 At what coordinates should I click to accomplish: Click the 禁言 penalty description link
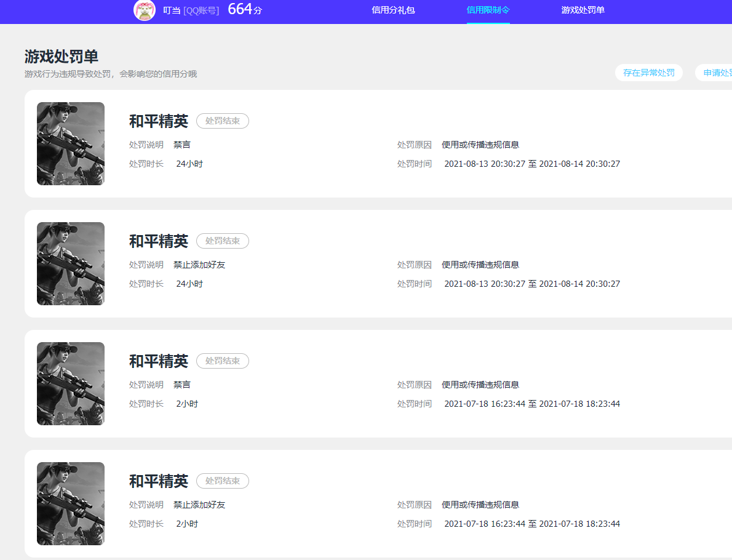182,145
